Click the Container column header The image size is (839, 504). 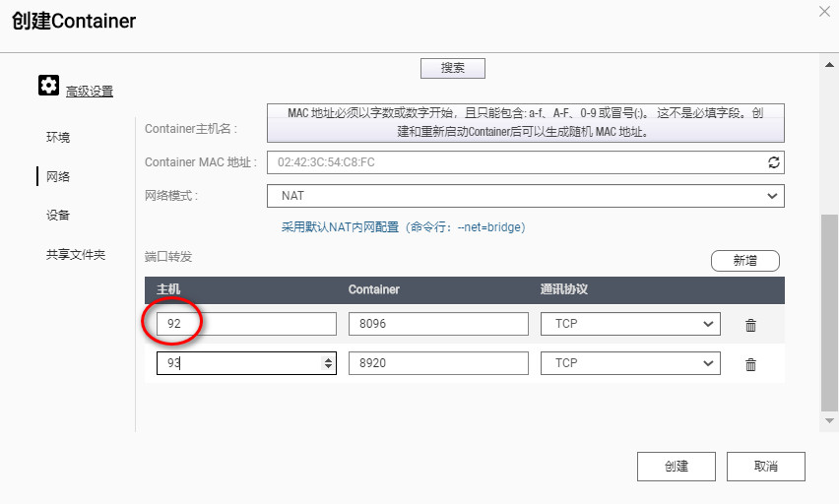coord(374,289)
